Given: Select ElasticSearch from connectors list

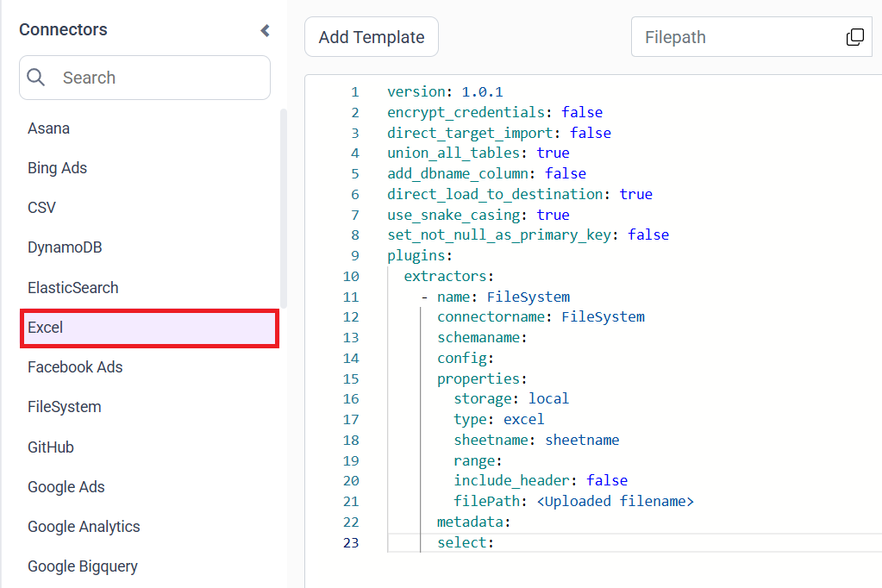Looking at the screenshot, I should tap(73, 288).
